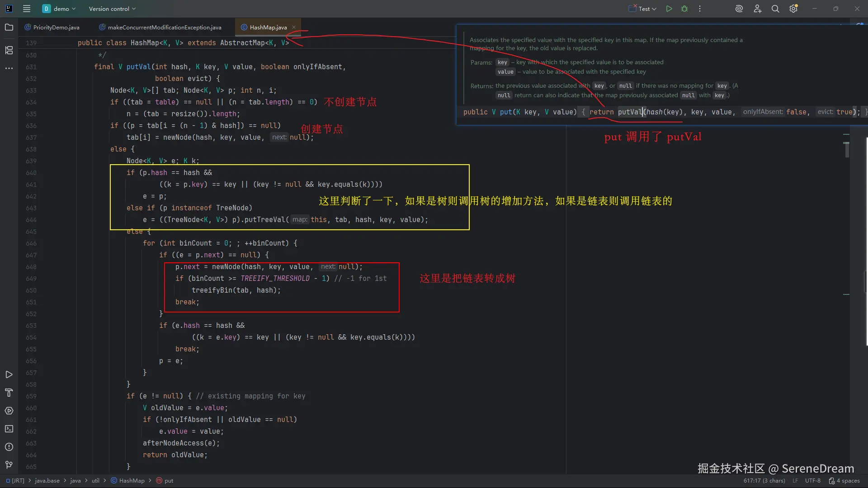Switch to the PriorityDemo.java tab

tap(52, 27)
